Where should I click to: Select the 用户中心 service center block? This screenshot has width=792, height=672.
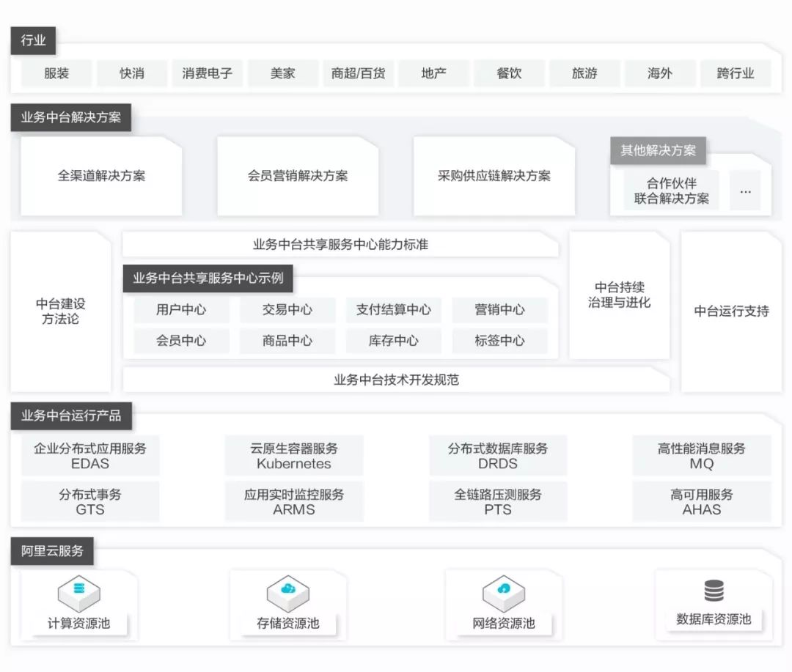[x=180, y=310]
